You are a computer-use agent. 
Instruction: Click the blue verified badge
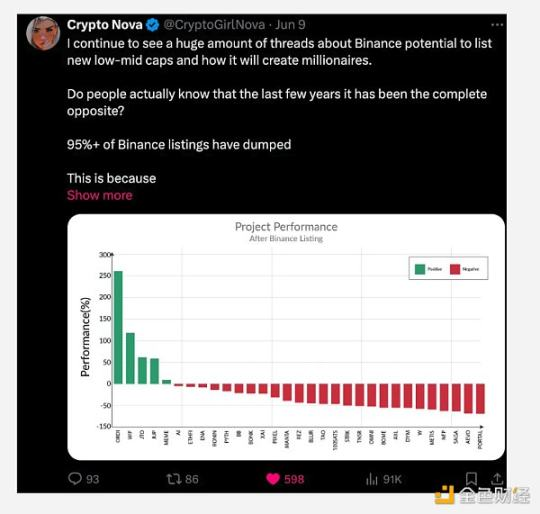coord(153,25)
